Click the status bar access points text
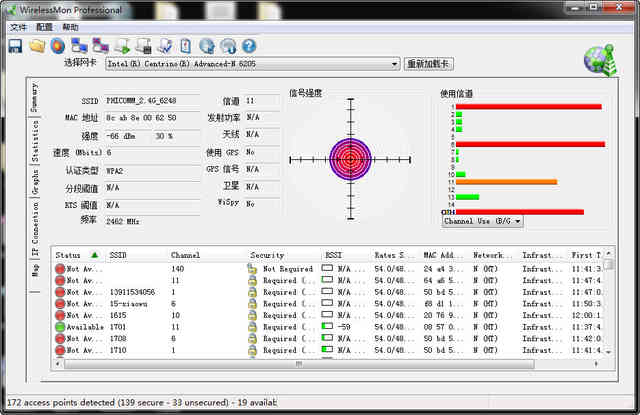This screenshot has width=640, height=415. click(x=142, y=402)
